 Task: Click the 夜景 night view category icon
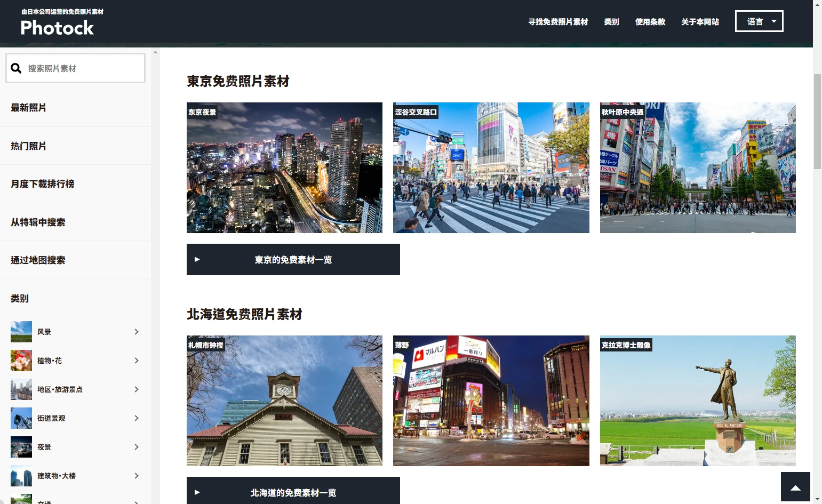(21, 447)
